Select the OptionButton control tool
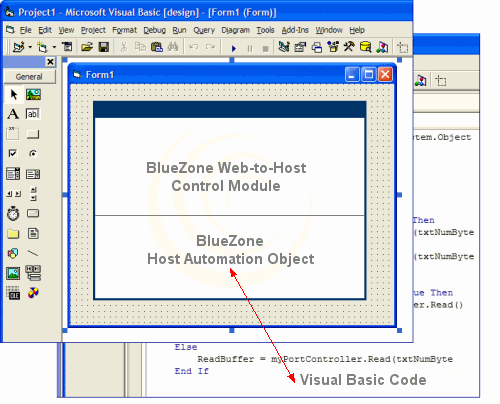 [33, 153]
